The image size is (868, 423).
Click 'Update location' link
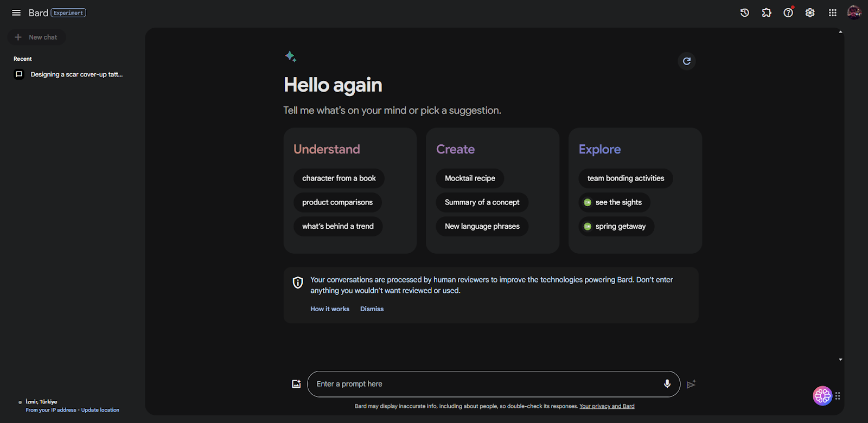[x=100, y=410]
